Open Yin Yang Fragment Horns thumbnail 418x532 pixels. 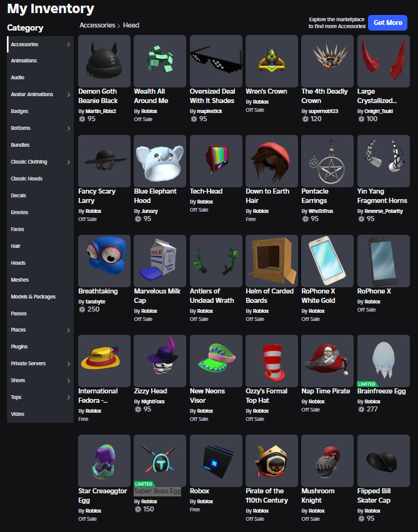click(384, 161)
